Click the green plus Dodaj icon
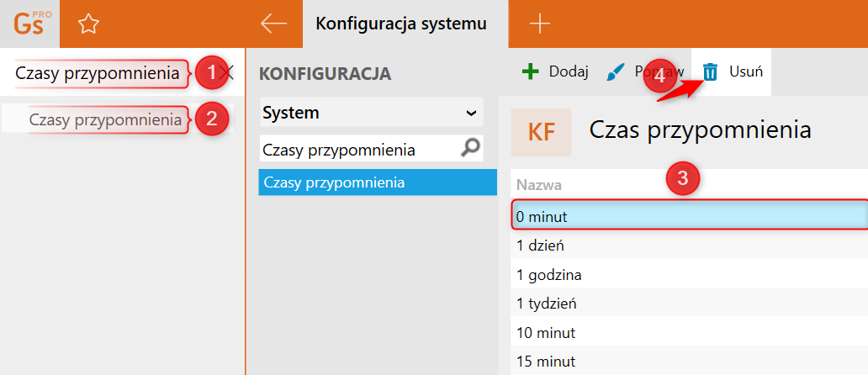 pos(530,71)
